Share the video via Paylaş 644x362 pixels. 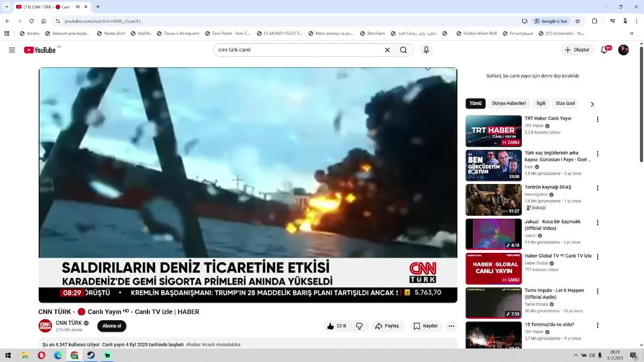click(x=387, y=326)
